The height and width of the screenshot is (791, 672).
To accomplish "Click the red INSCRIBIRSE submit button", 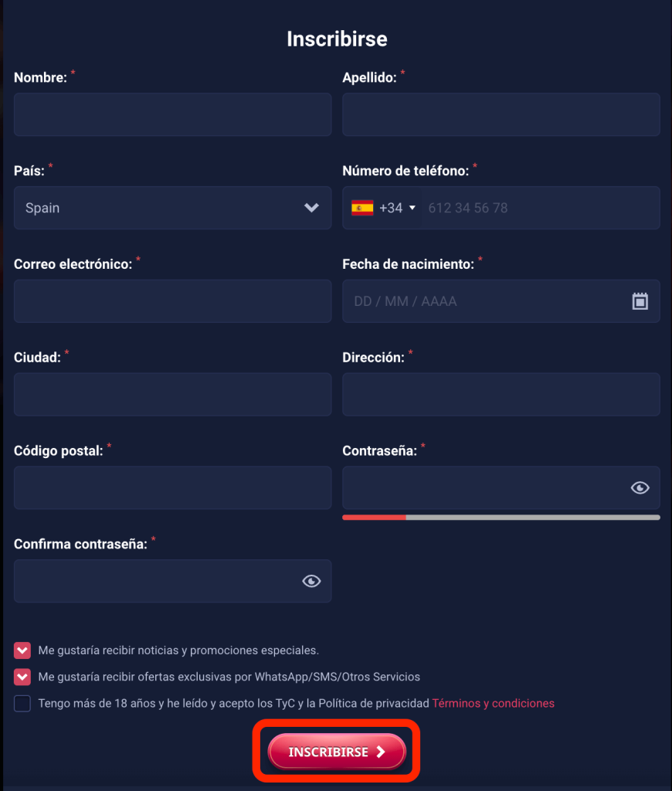I will point(337,752).
